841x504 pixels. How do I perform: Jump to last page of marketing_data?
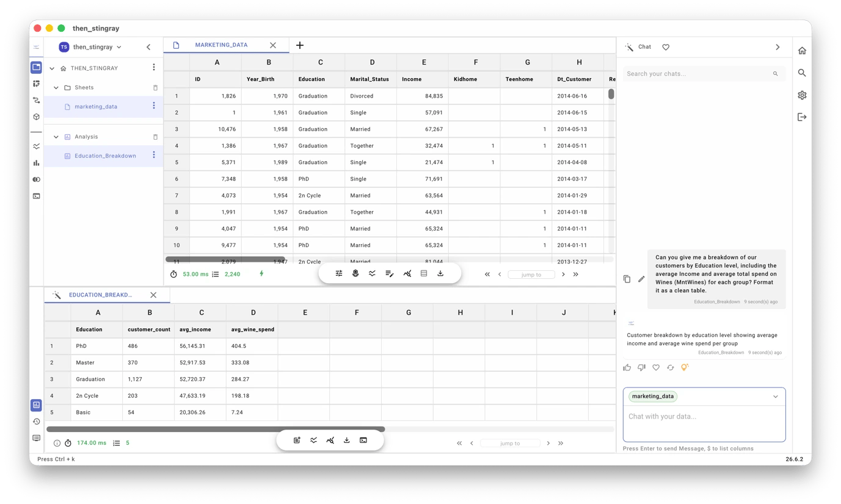coord(576,275)
